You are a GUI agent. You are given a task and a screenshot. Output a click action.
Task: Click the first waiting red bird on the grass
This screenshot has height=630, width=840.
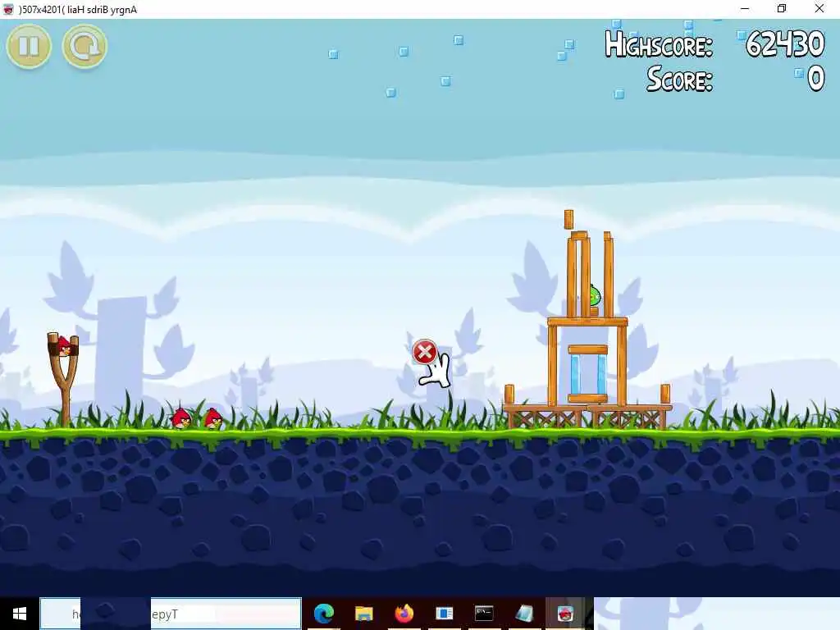tap(181, 418)
